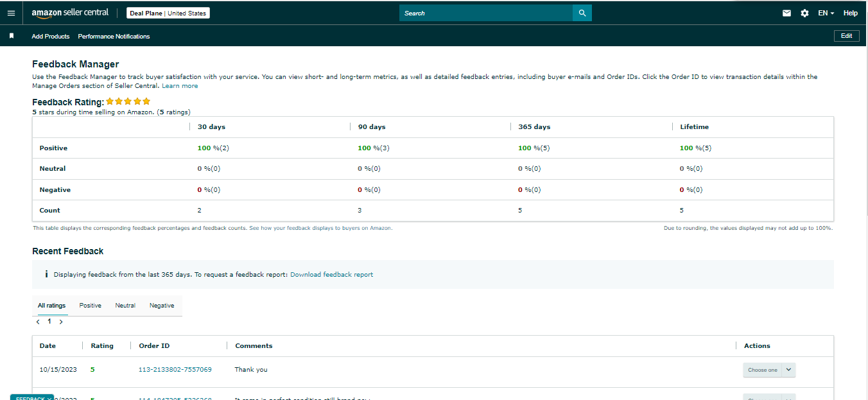Click the Lifetime column header
The width and height of the screenshot is (868, 400).
(x=695, y=127)
